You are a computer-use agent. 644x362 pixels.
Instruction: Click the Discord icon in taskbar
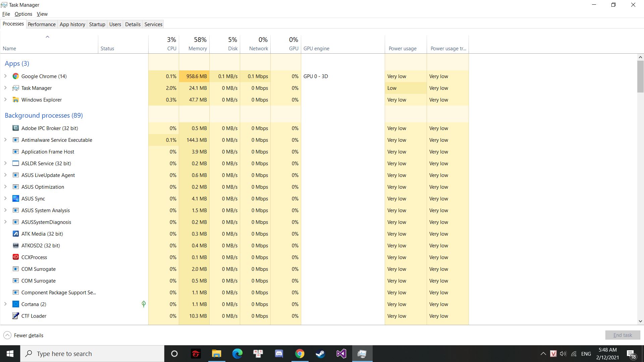tap(279, 354)
